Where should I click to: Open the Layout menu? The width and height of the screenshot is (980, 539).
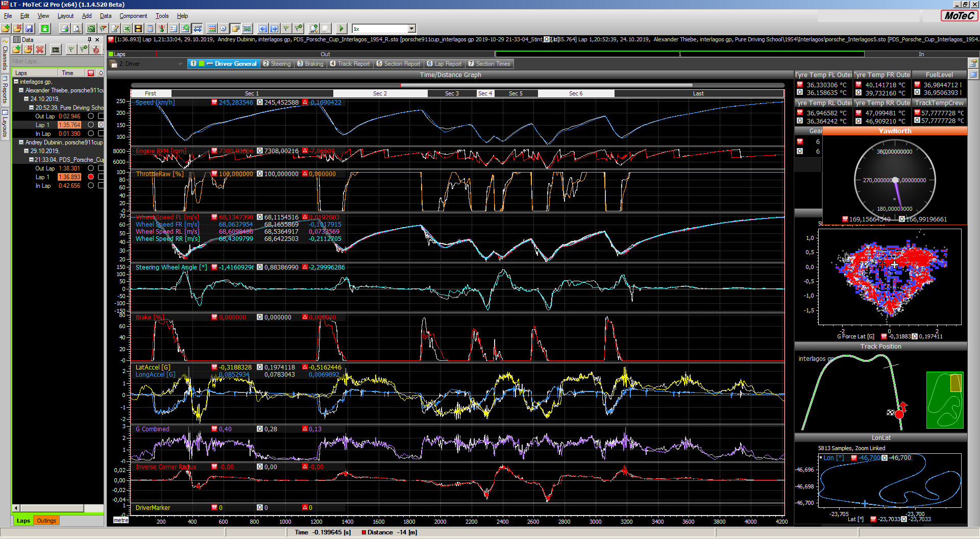(65, 16)
